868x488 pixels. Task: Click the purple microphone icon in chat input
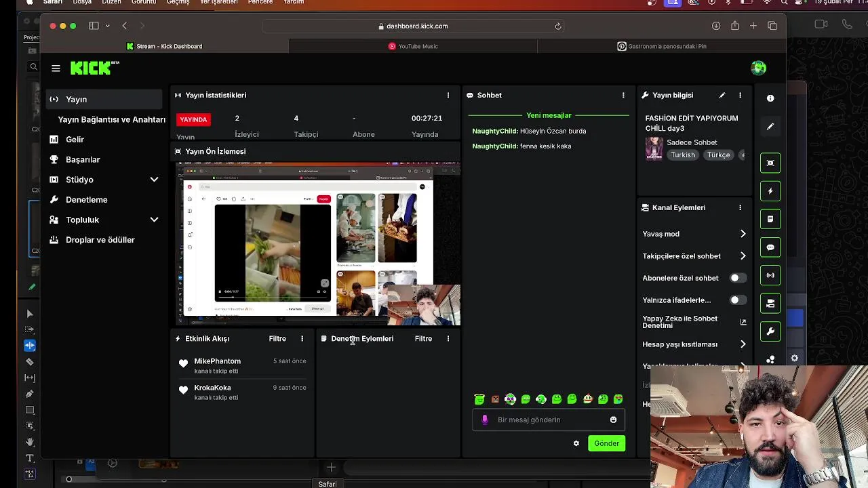484,420
